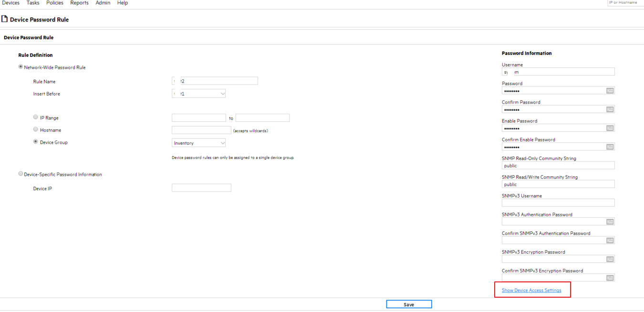Click SNMP Read-Only Community String field

click(x=558, y=165)
